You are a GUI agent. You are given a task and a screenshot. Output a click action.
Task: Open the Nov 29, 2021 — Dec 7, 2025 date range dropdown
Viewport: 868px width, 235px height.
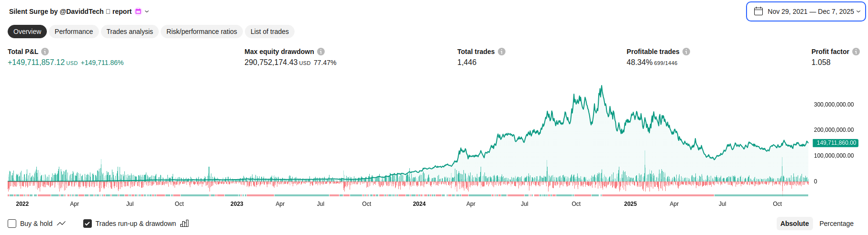[811, 11]
